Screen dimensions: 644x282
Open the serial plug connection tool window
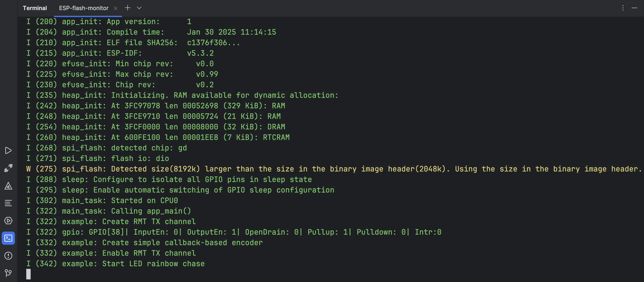[8, 168]
